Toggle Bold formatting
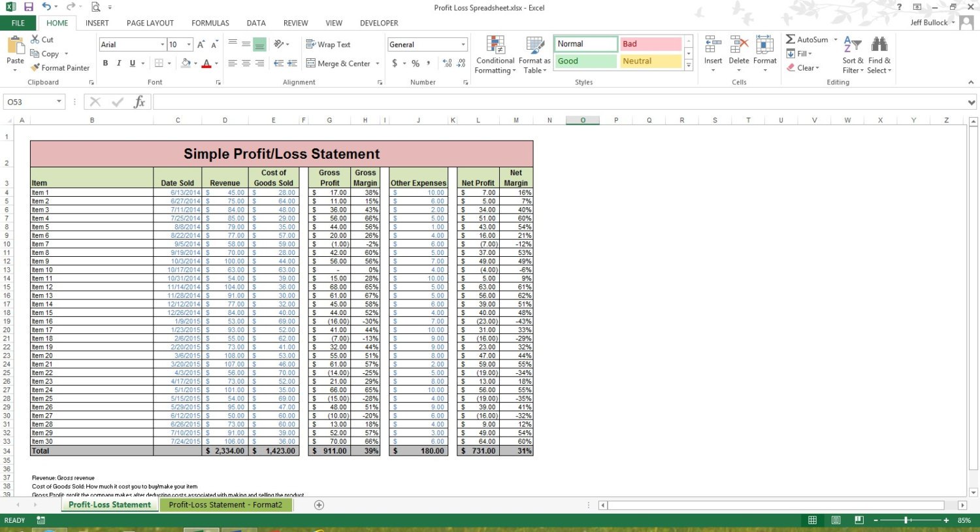Image resolution: width=980 pixels, height=532 pixels. [x=105, y=63]
